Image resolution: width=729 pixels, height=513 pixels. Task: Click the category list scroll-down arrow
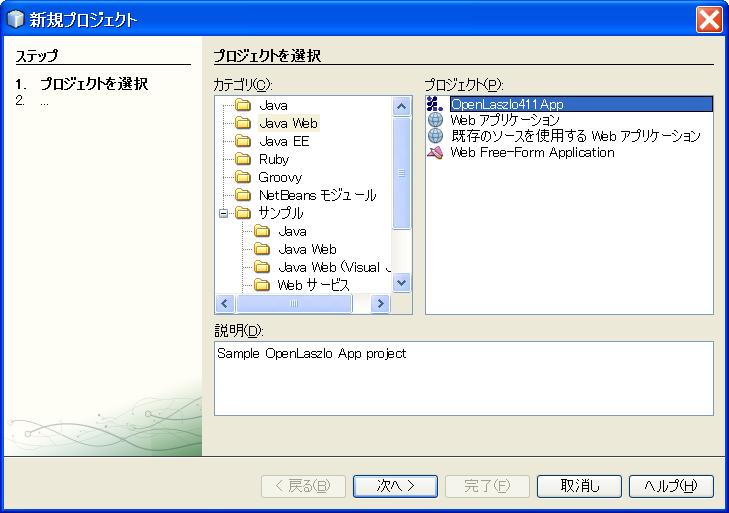(x=402, y=282)
